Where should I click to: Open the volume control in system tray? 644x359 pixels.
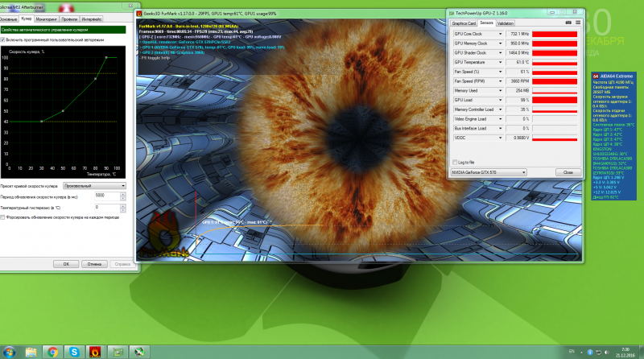pos(606,353)
